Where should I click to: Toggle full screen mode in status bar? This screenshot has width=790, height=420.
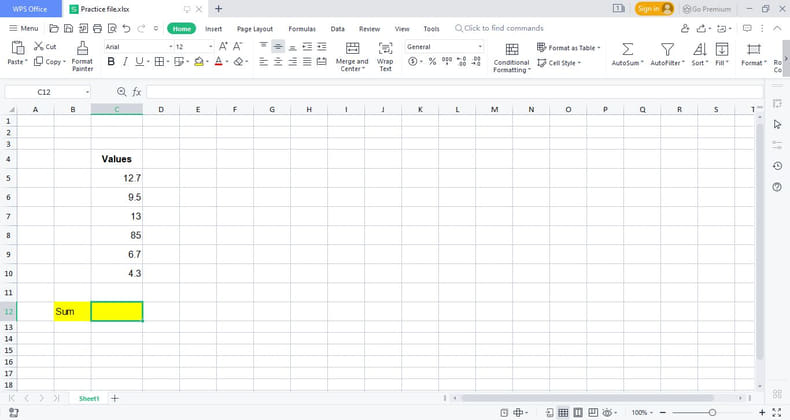tap(776, 412)
